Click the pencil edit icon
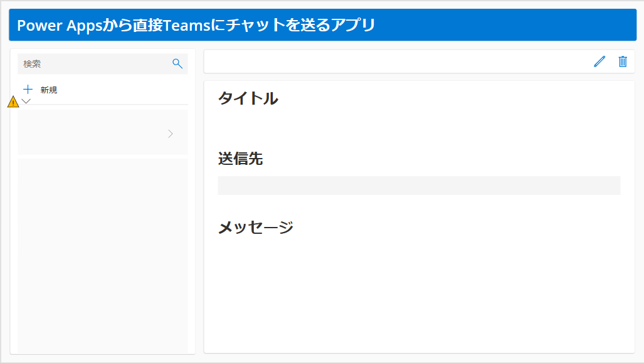The image size is (644, 363). pos(599,61)
